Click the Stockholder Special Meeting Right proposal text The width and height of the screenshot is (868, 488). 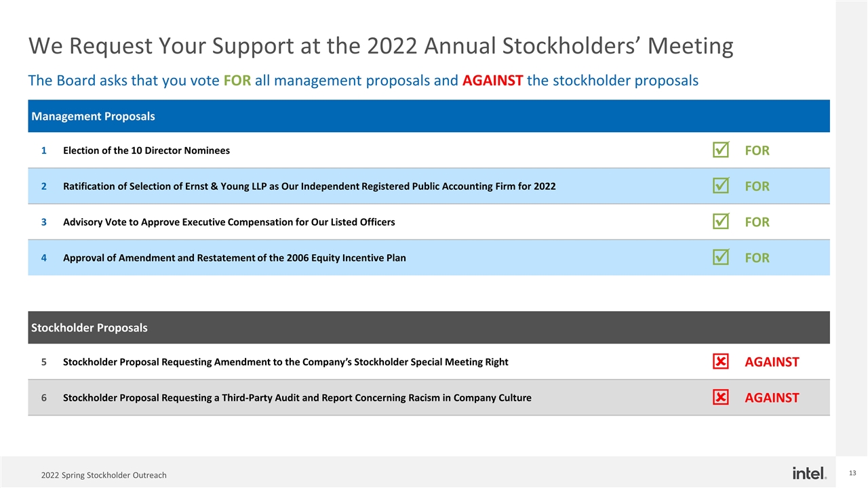[x=285, y=362]
